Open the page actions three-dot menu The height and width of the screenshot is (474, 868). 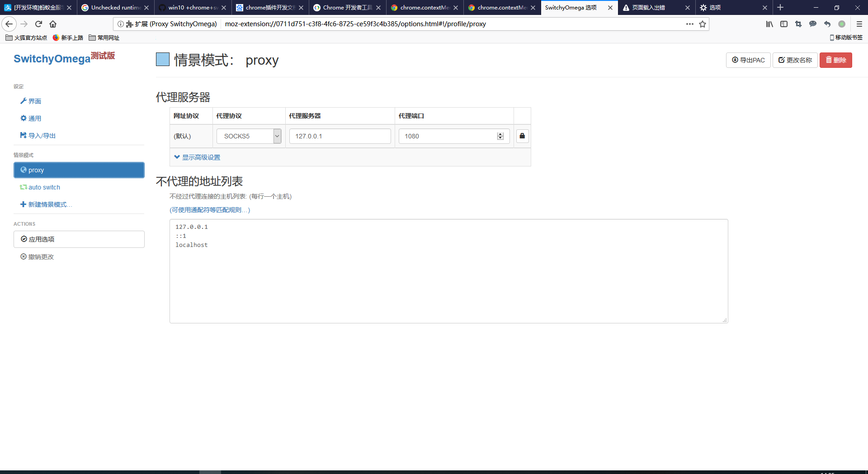[x=689, y=24]
